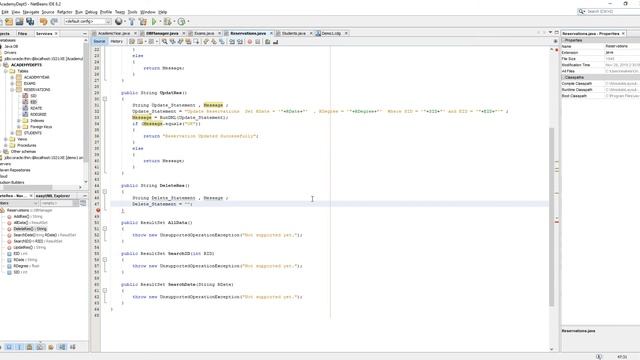Click the Clean and Build icon
The width and height of the screenshot is (640, 360).
coord(142,21)
